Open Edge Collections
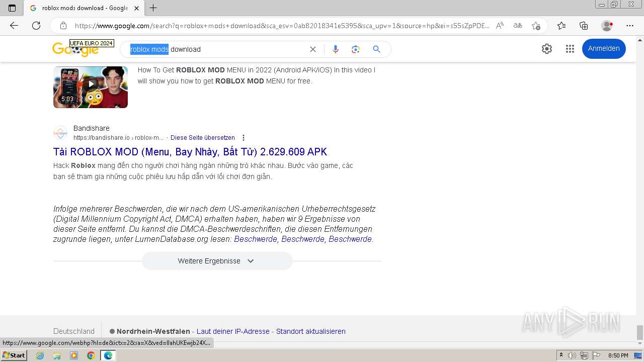 (x=584, y=26)
